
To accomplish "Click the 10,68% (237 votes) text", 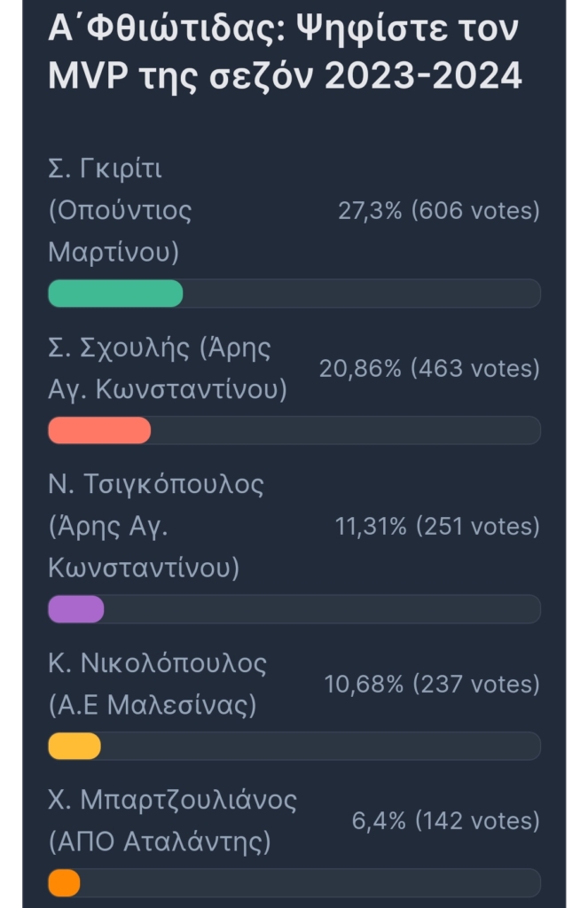I will tap(432, 684).
